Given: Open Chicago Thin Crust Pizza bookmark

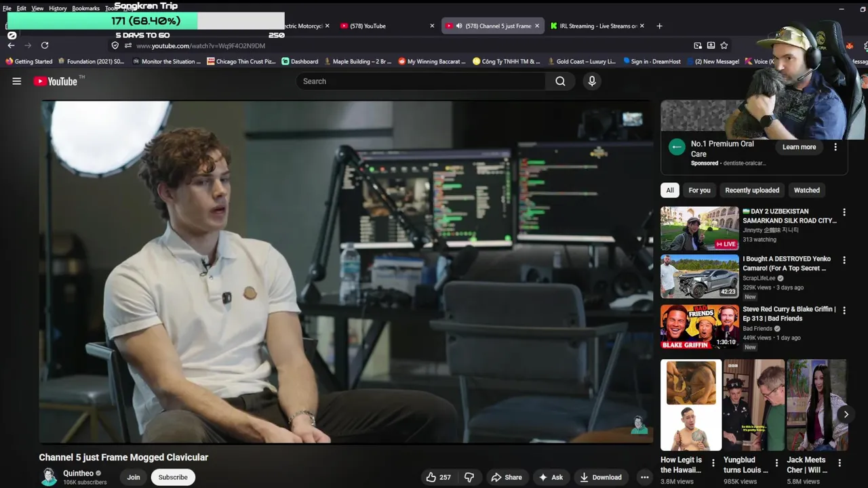Looking at the screenshot, I should 241,62.
